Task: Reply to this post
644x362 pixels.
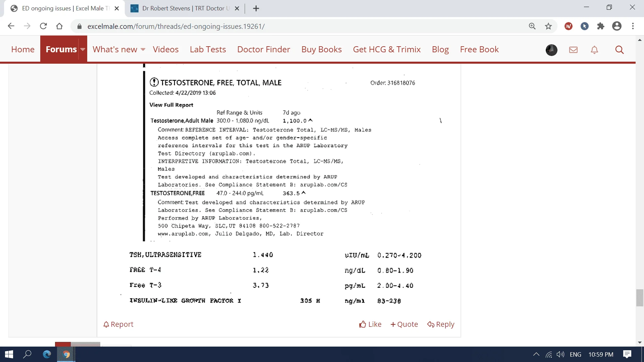Action: [441, 324]
